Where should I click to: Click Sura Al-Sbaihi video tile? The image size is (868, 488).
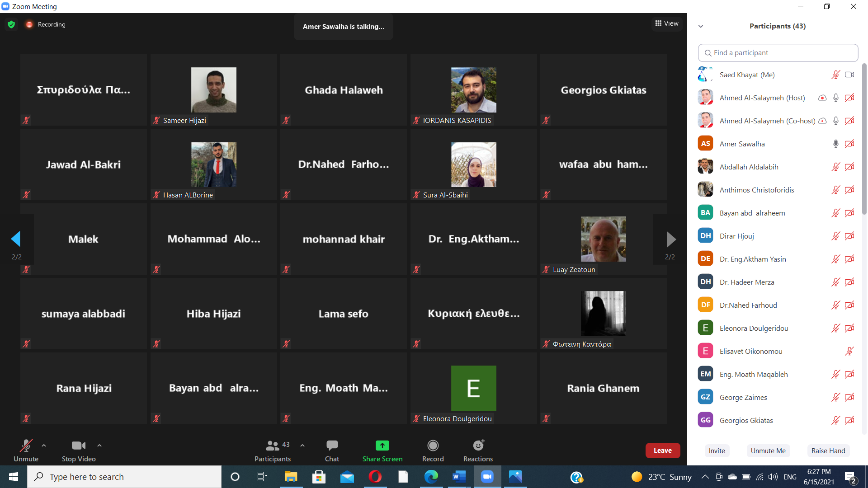tap(473, 164)
